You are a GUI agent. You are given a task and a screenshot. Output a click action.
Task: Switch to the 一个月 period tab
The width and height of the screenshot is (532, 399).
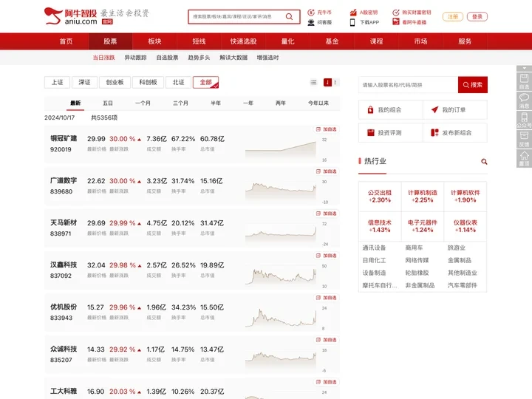click(143, 103)
